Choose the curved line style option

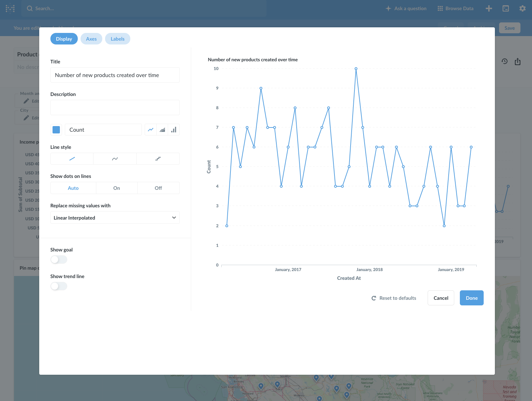115,158
